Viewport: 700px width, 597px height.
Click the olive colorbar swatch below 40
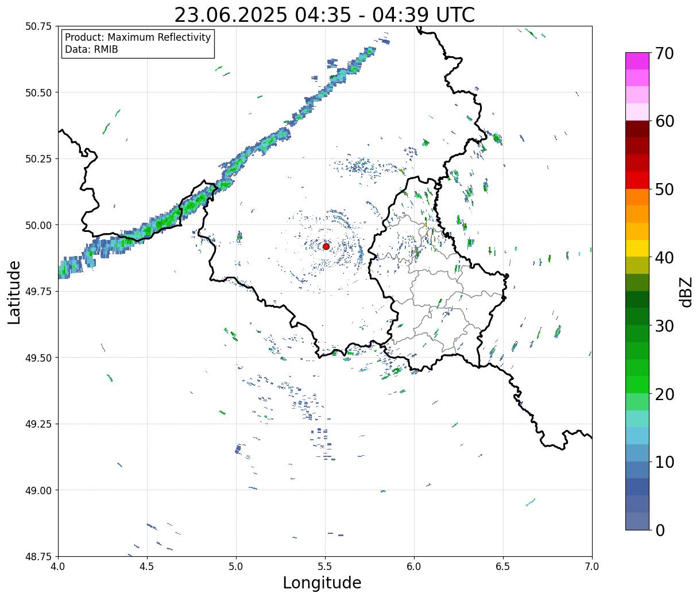637,265
